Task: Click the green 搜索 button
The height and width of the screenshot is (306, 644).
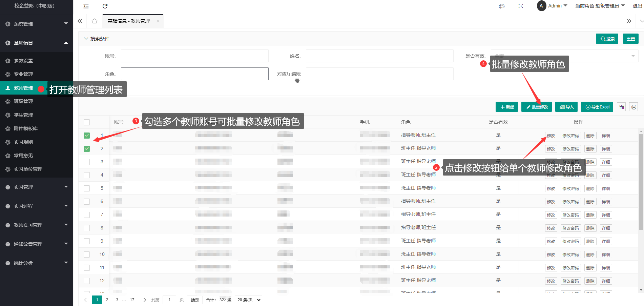Action: point(607,39)
